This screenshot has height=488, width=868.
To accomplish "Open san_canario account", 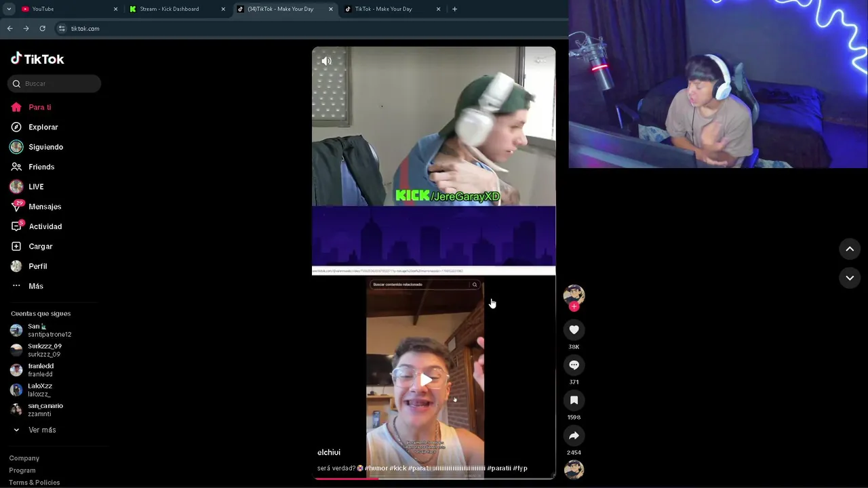I will click(x=45, y=409).
